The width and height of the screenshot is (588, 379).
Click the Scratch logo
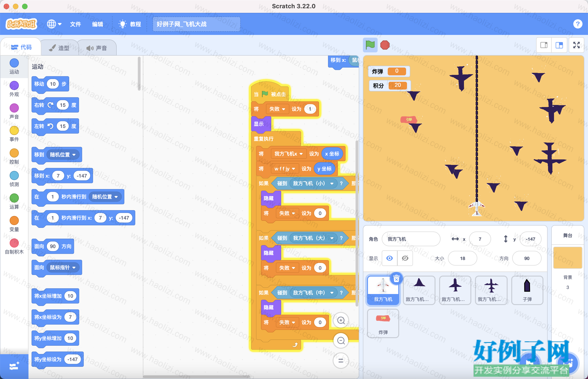tap(21, 24)
